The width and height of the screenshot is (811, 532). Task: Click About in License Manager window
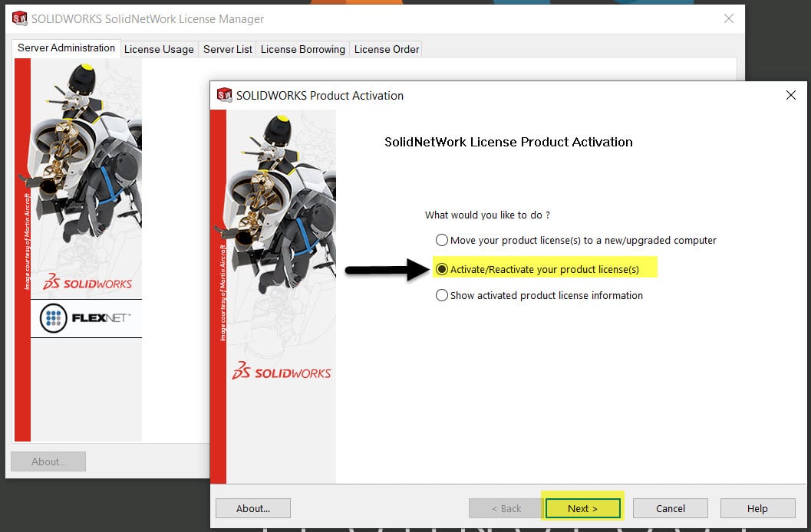point(48,461)
